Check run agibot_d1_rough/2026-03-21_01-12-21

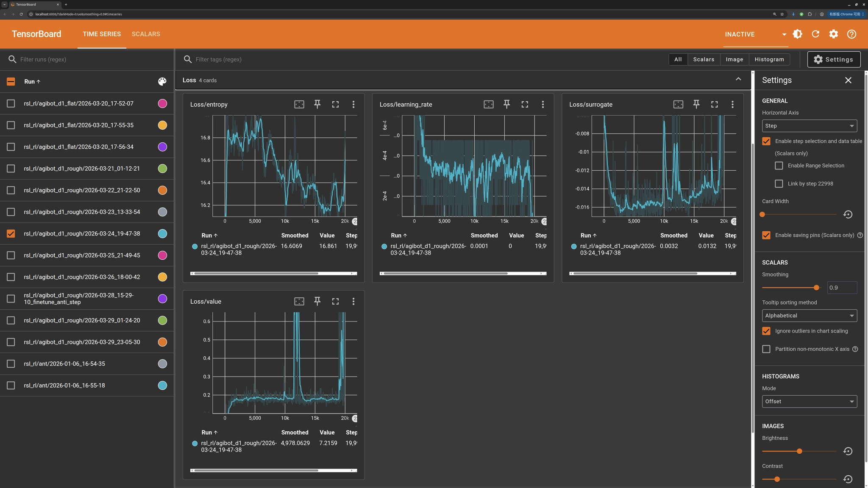11,169
